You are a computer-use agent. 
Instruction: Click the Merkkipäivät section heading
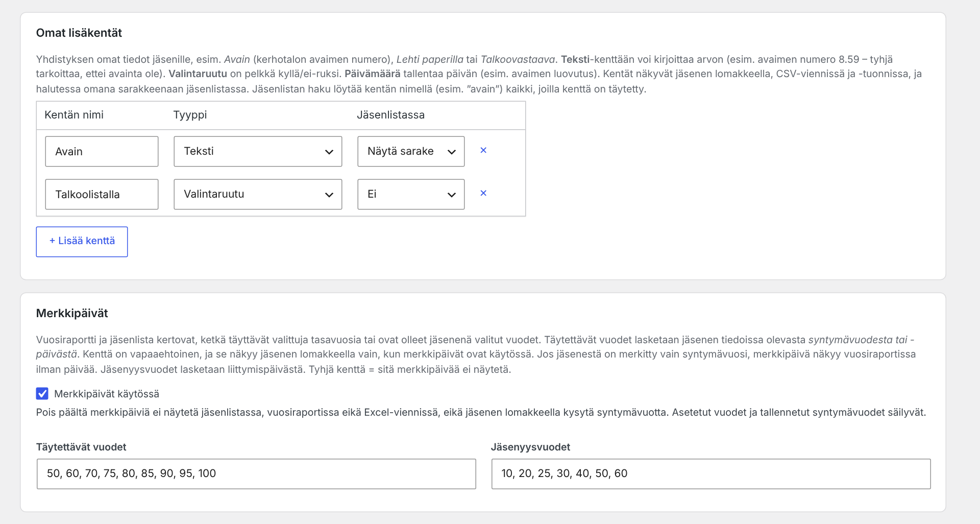72,313
